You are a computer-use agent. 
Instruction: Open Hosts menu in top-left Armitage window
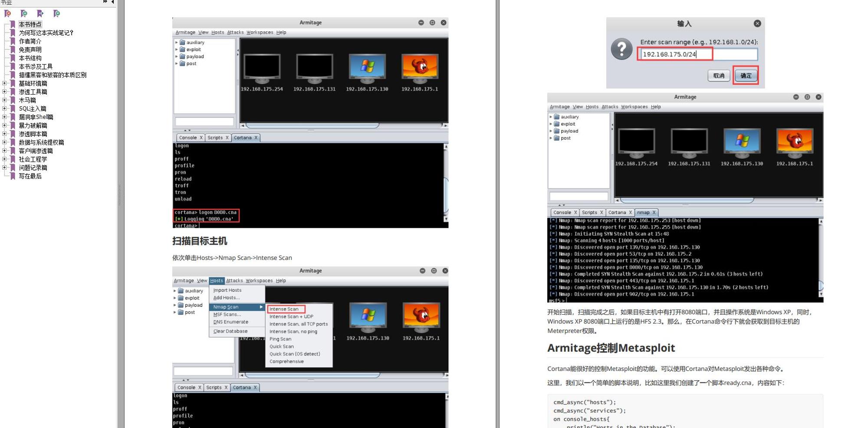coord(218,32)
